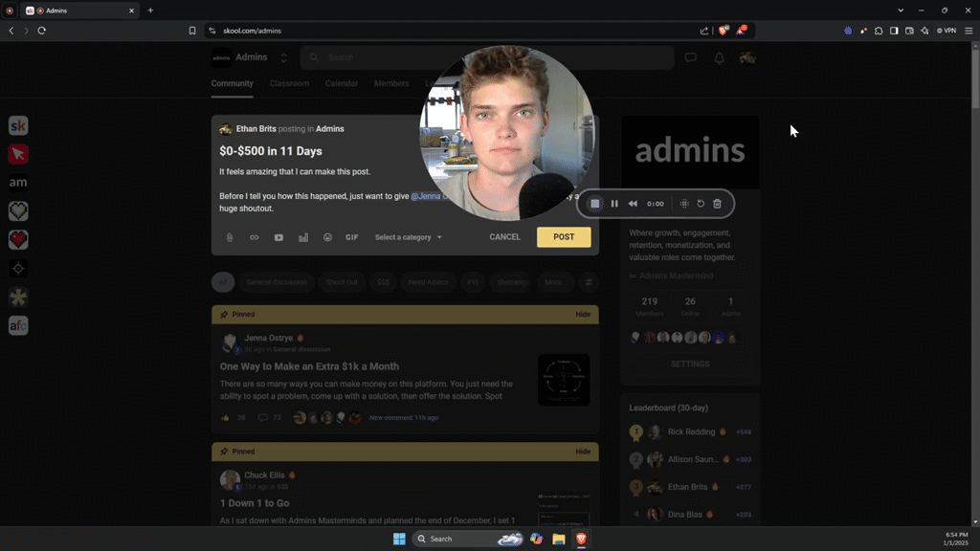Delete the recording with the trash icon
This screenshot has width=980, height=551.
coord(718,204)
